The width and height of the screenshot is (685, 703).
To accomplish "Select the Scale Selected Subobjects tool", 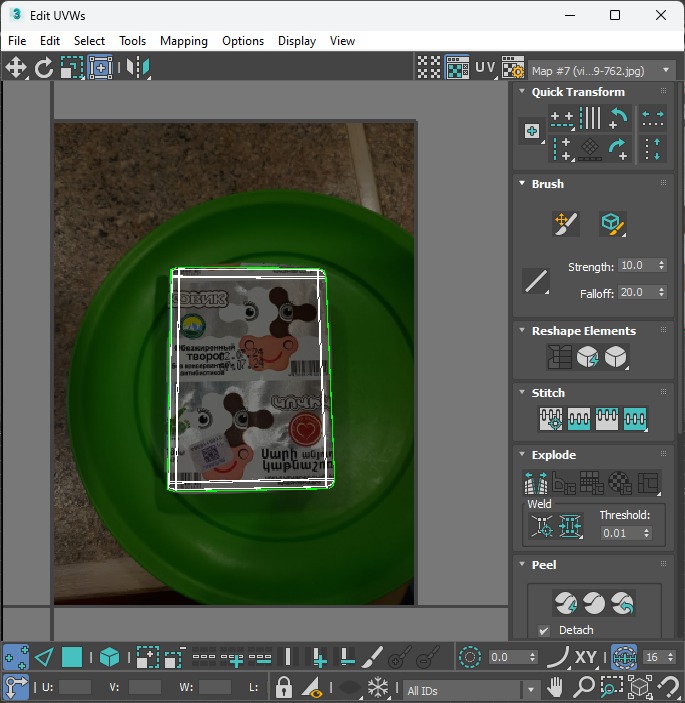I will [72, 68].
